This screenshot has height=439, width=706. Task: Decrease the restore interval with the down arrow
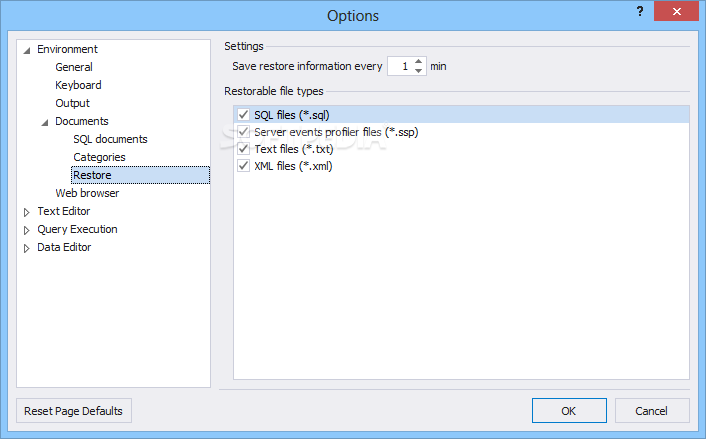[x=418, y=71]
